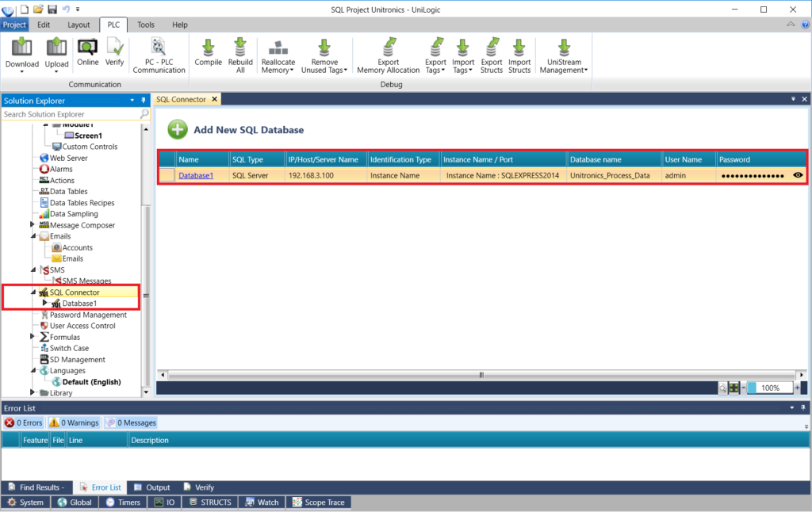Image resolution: width=812 pixels, height=512 pixels.
Task: Click the zoom fit icon beside magnifier
Action: (x=733, y=388)
